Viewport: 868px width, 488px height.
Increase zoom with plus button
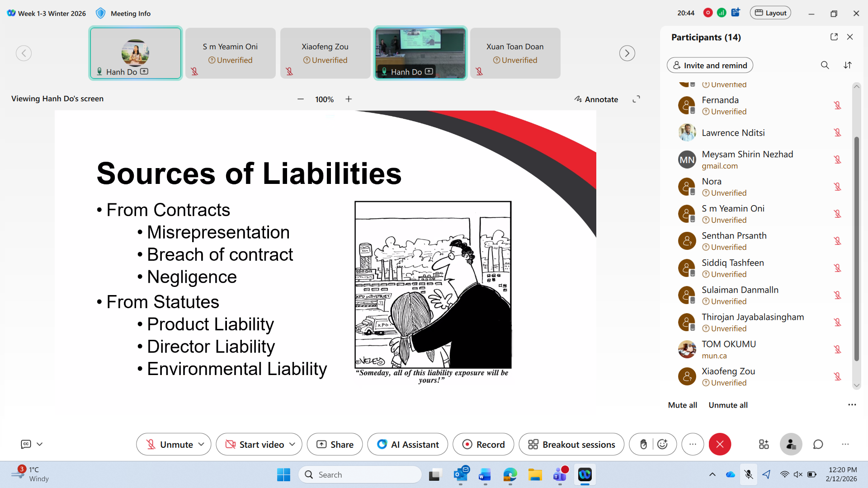(x=349, y=99)
